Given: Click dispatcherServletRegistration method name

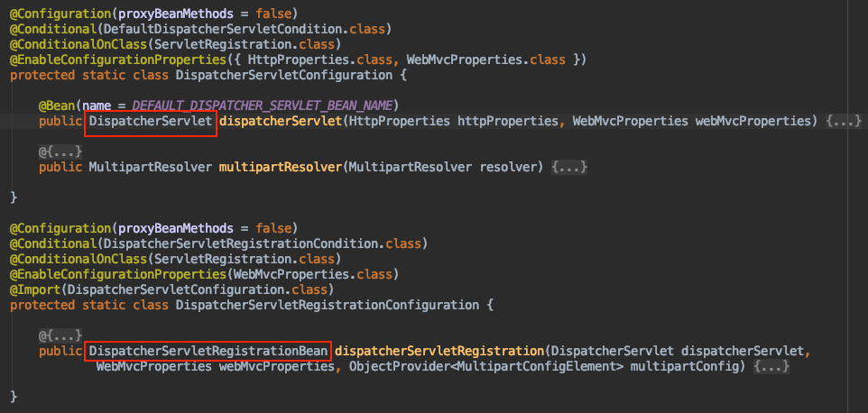Looking at the screenshot, I should pyautogui.click(x=439, y=351).
